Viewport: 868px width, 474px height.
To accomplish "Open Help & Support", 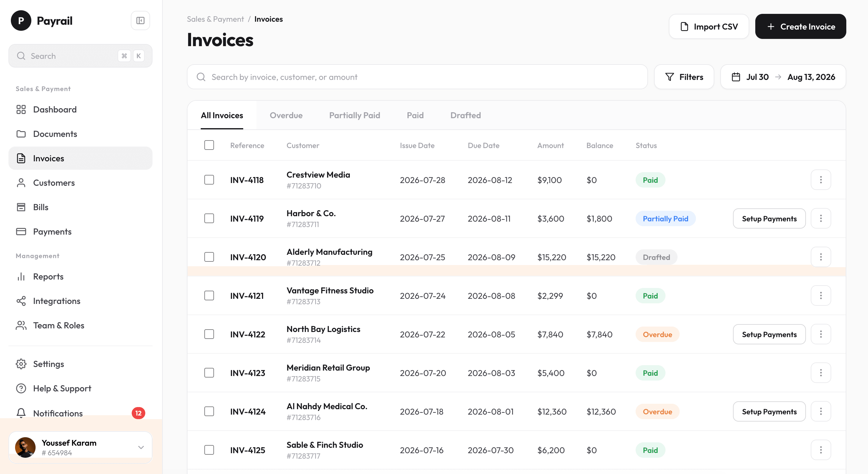I will [x=80, y=388].
